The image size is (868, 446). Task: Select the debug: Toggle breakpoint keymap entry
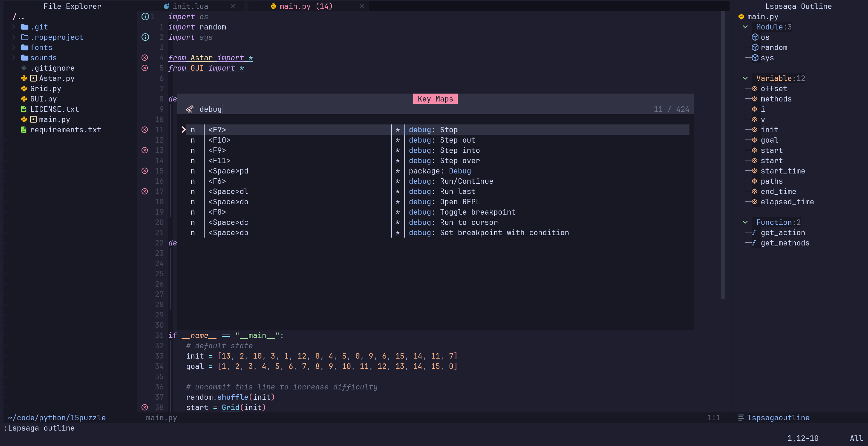pyautogui.click(x=462, y=212)
